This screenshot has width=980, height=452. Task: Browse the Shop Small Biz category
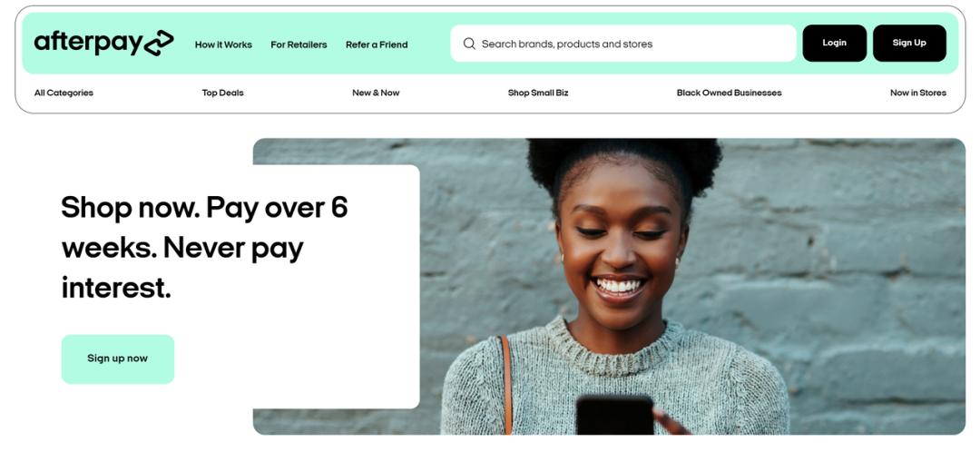coord(538,93)
